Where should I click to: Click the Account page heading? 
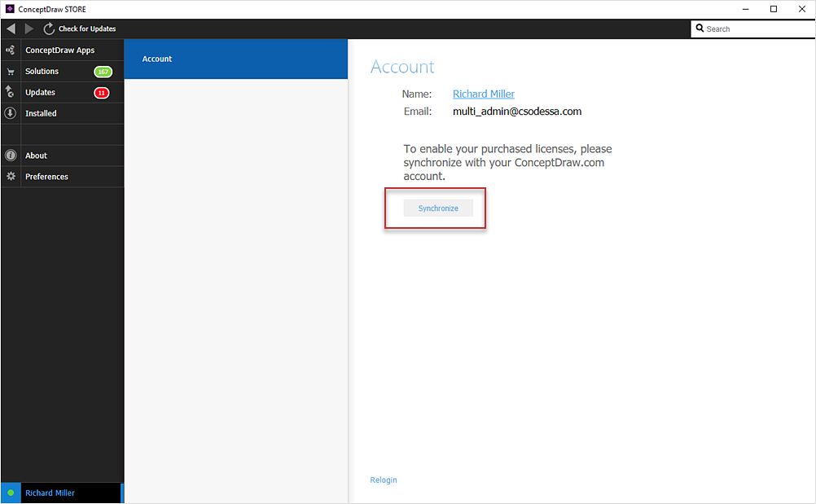tap(401, 67)
